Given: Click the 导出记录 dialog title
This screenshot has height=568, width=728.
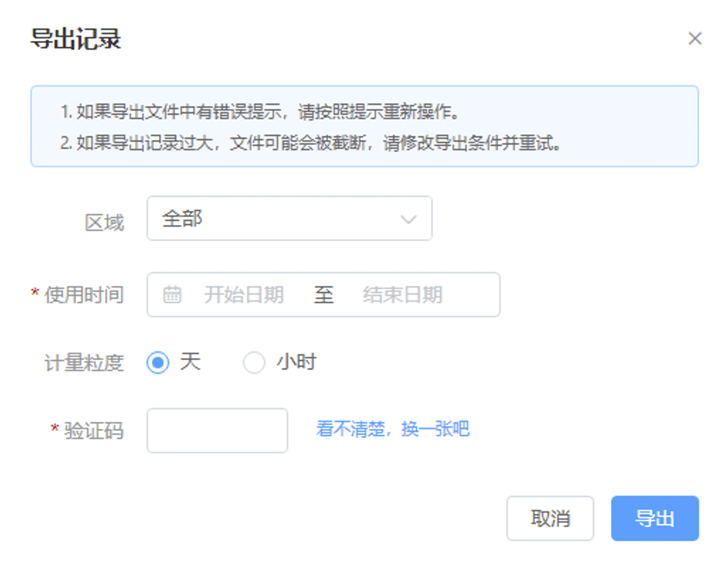Looking at the screenshot, I should 76,39.
